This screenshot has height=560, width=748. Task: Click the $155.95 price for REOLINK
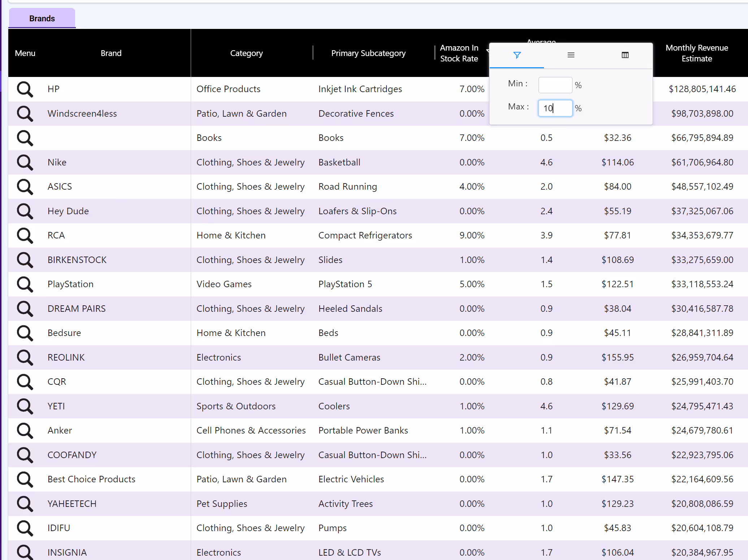617,357
